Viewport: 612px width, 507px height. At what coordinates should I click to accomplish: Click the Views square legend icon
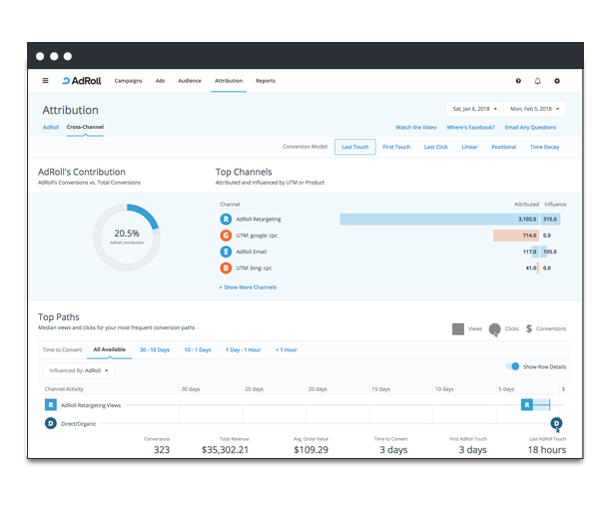458,329
